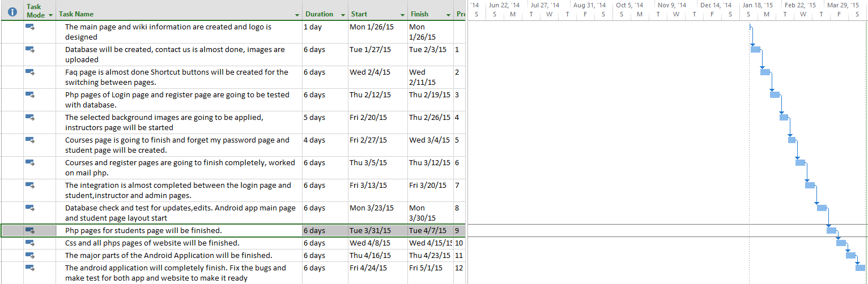
Task: Select the Gantt bar for Database will be created task
Action: pyautogui.click(x=755, y=50)
